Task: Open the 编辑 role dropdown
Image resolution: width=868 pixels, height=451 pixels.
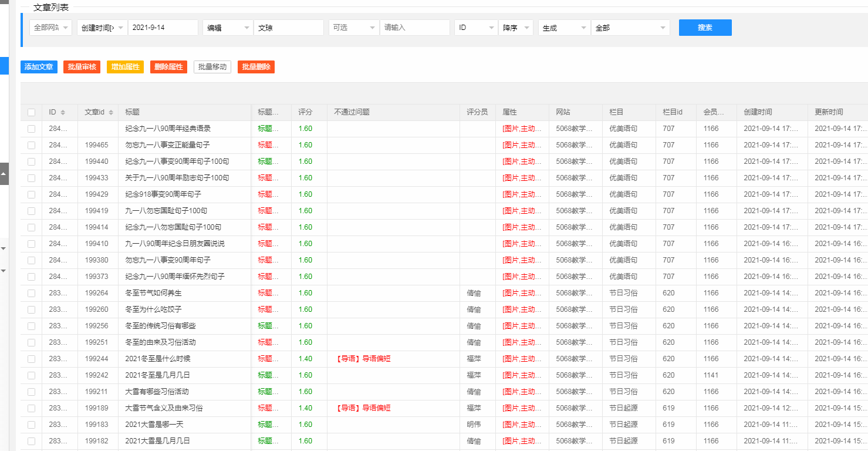Action: (228, 28)
